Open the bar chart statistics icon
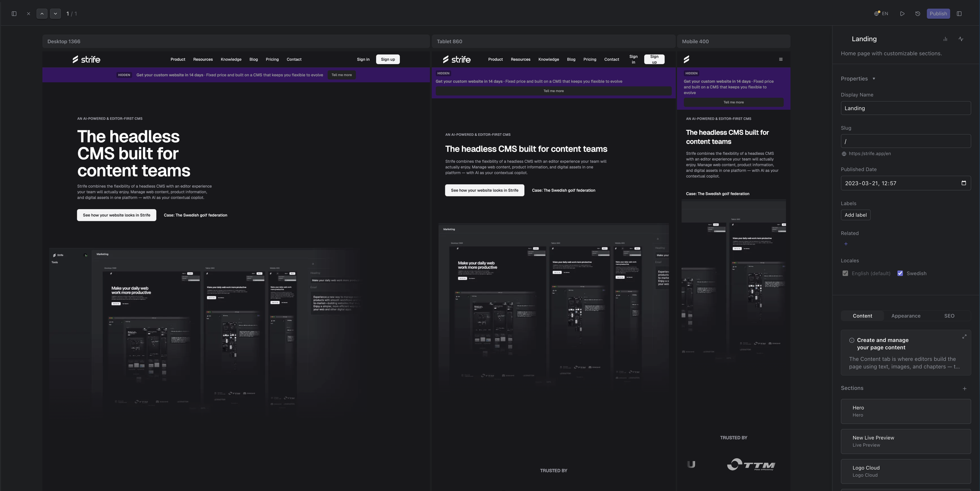Screen dimensions: 980x491 (x=945, y=39)
